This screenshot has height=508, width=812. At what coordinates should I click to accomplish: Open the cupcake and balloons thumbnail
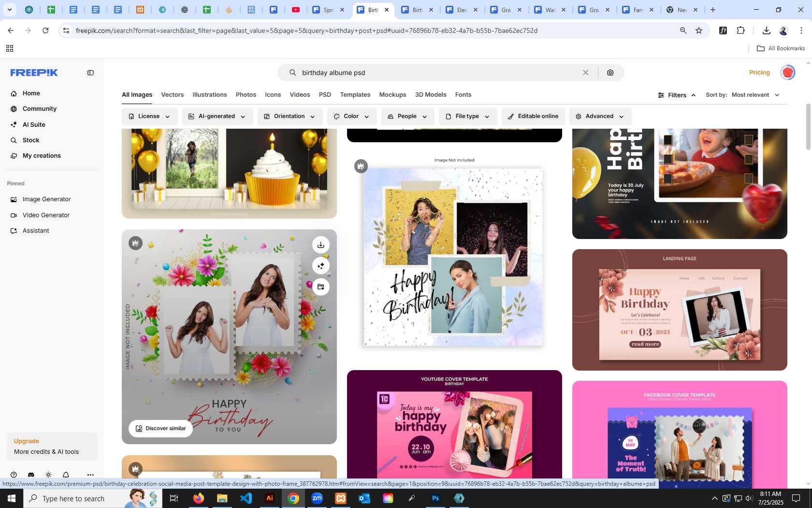pyautogui.click(x=229, y=173)
